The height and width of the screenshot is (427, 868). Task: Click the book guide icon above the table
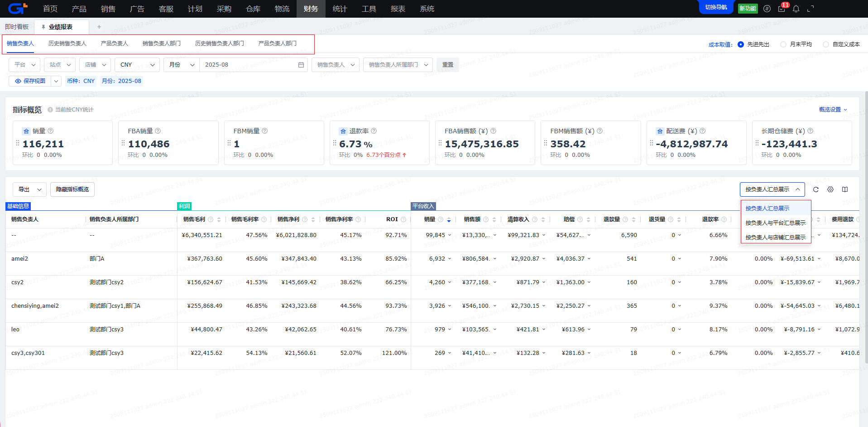pos(845,189)
